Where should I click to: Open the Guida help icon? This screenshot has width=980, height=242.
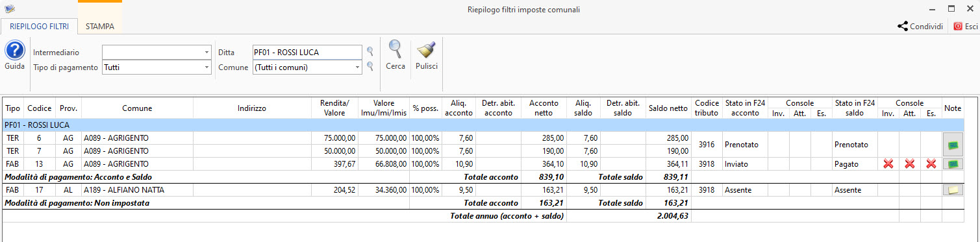tap(14, 50)
